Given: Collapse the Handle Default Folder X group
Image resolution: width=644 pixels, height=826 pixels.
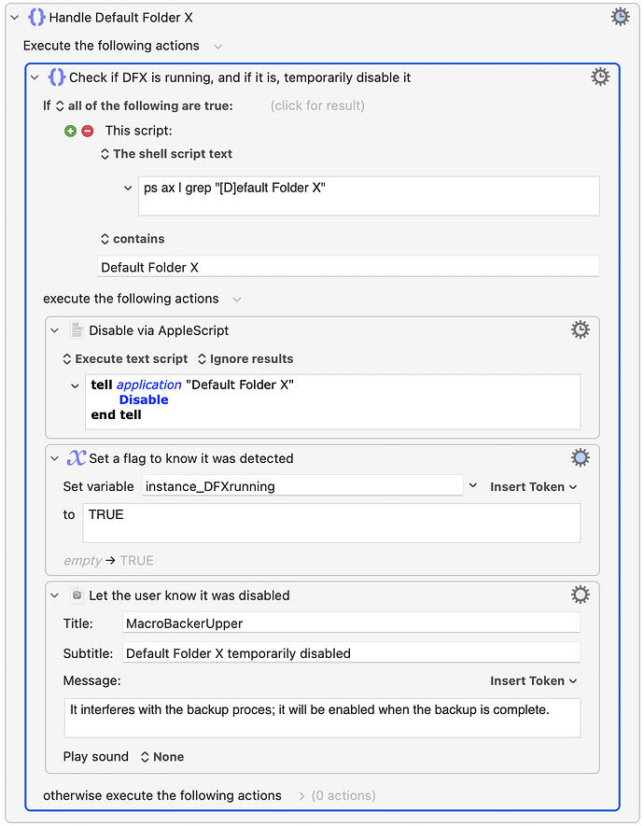Looking at the screenshot, I should pos(15,18).
